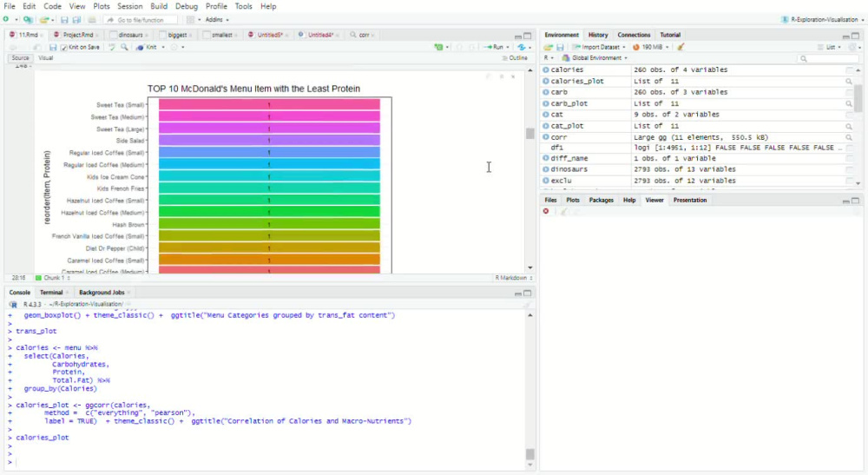Screen dimensions: 868x475
Task: Switch to dinosaurs data tab
Action: [130, 35]
